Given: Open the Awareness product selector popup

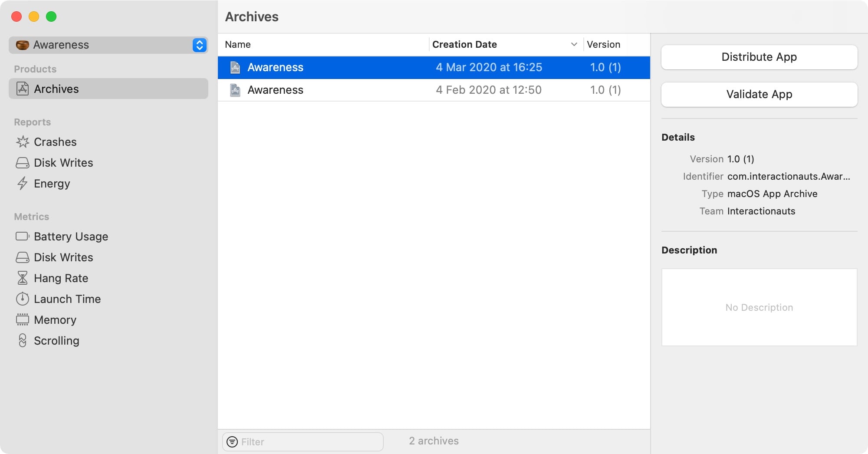Looking at the screenshot, I should tap(108, 45).
